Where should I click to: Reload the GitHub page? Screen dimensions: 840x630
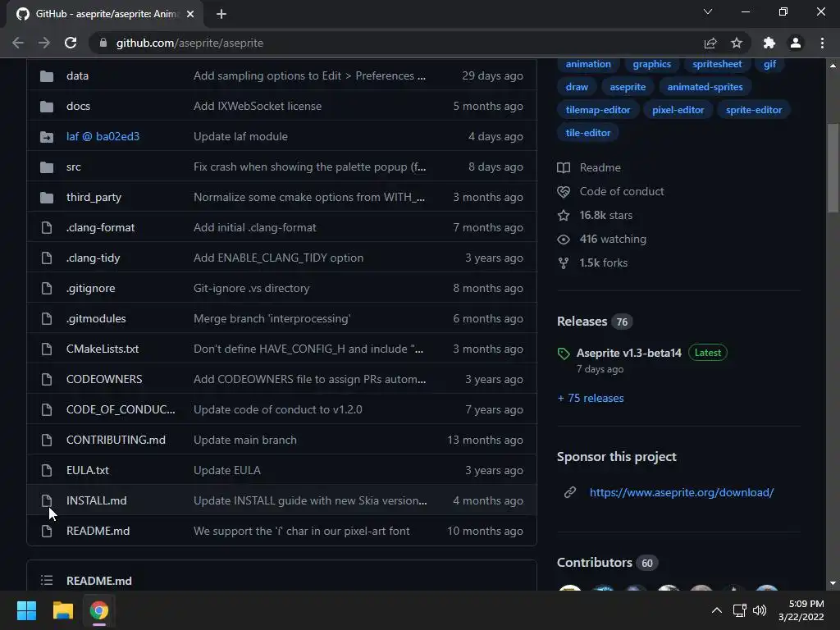(x=71, y=43)
